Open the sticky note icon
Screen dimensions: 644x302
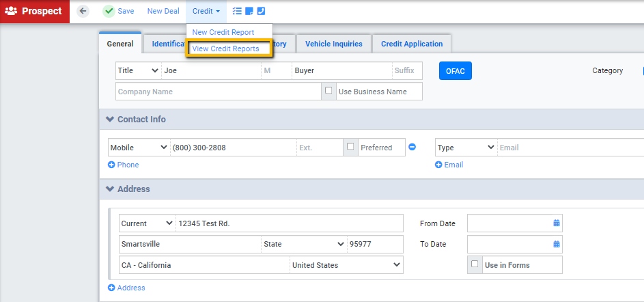[x=249, y=11]
